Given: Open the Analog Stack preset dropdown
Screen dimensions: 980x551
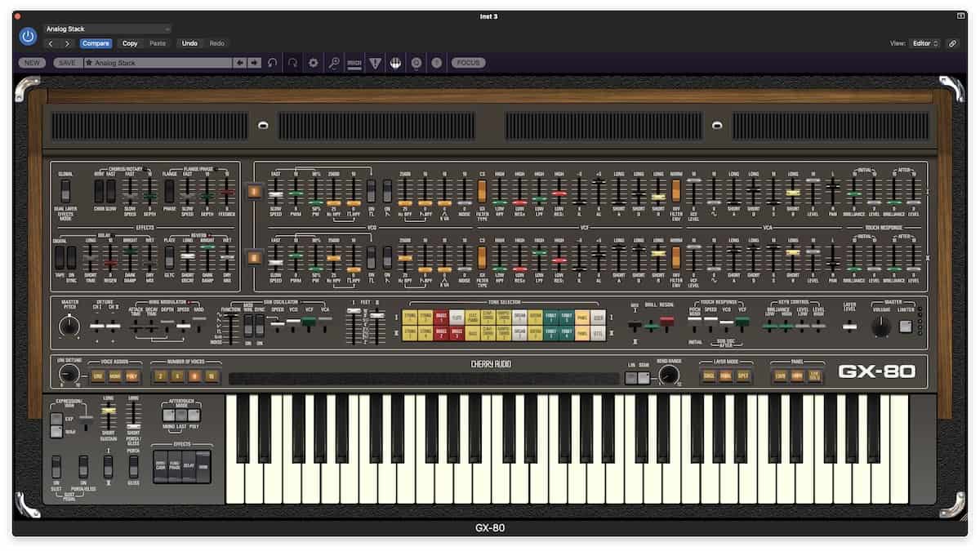Looking at the screenshot, I should 108,29.
